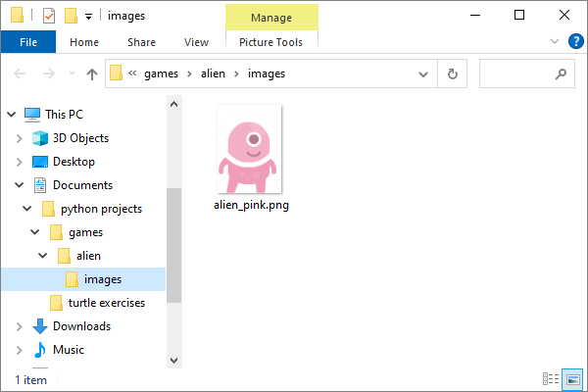Collapse the alien folder node

(43, 256)
